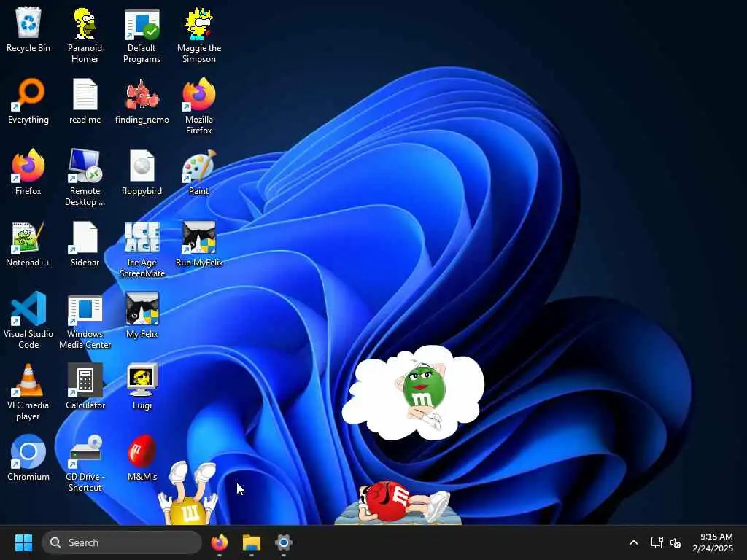747x560 pixels.
Task: Select the VLC media player shortcut
Action: click(28, 392)
